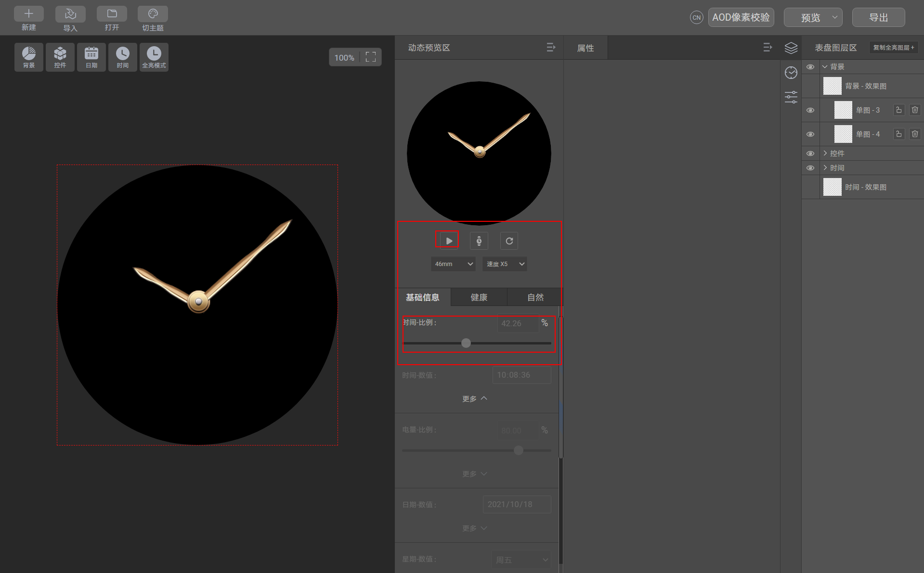Select the 切主题 theme switch icon
The width and height of the screenshot is (924, 573).
tap(153, 14)
